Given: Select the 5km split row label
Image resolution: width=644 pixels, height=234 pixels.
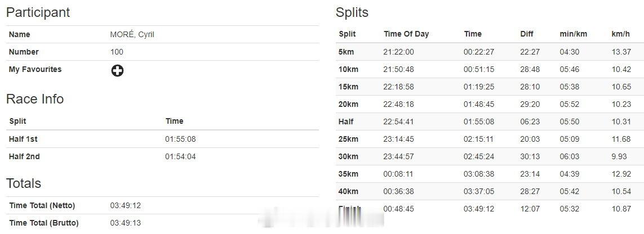Looking at the screenshot, I should click(x=347, y=52).
